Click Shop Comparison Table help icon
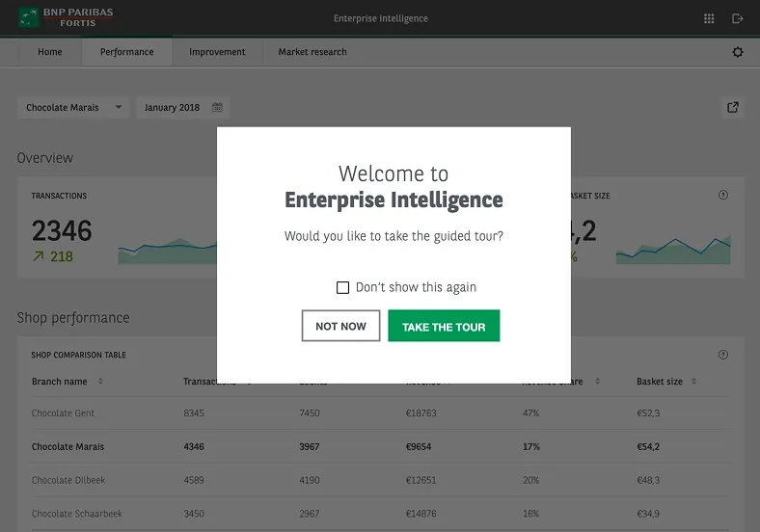This screenshot has width=760, height=532. pyautogui.click(x=722, y=355)
